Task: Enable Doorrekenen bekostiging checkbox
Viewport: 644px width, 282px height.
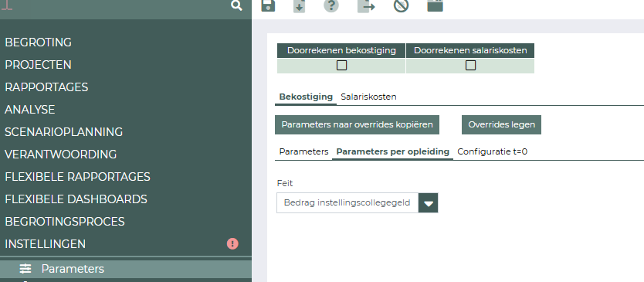Action: [x=342, y=66]
